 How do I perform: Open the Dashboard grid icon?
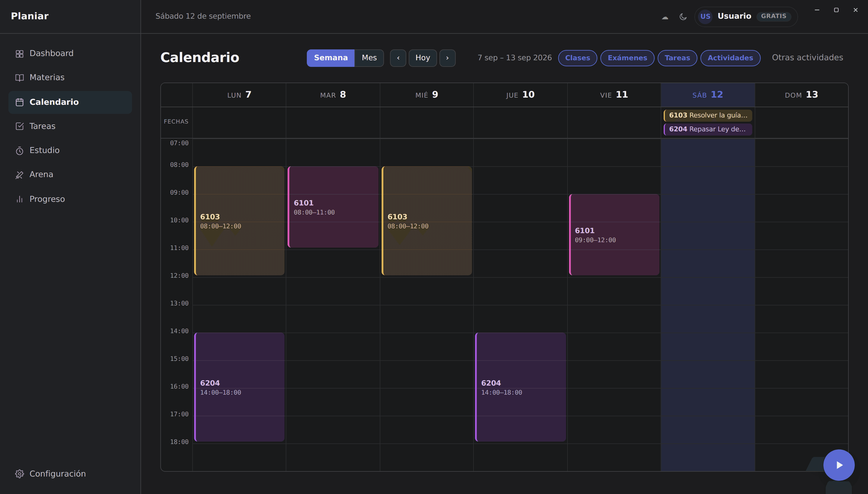19,54
